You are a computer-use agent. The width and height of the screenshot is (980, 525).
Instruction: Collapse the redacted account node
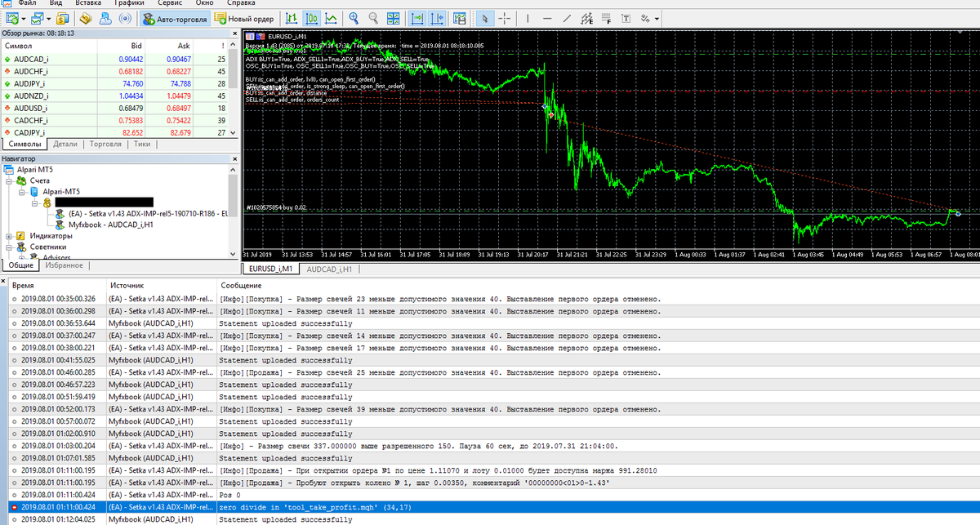pyautogui.click(x=34, y=202)
